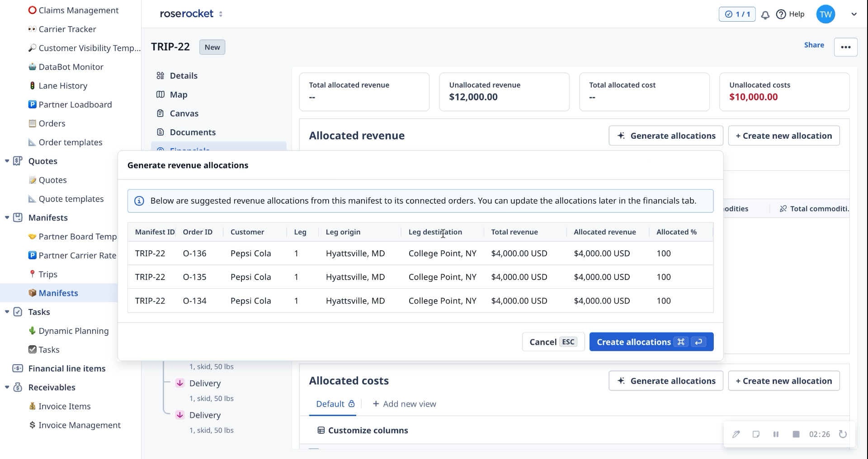Click the pencil annotate icon in recorder

point(736,434)
